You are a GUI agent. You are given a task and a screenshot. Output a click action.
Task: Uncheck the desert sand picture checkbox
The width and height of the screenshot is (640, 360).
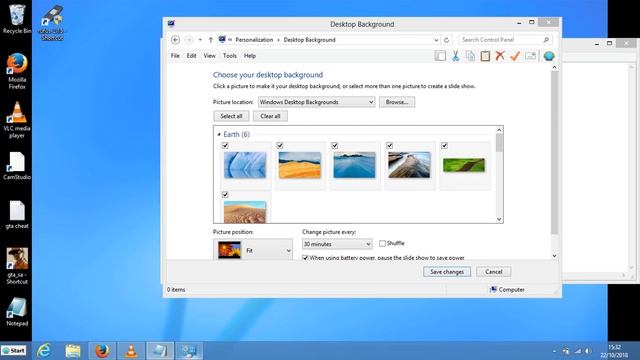click(x=225, y=195)
